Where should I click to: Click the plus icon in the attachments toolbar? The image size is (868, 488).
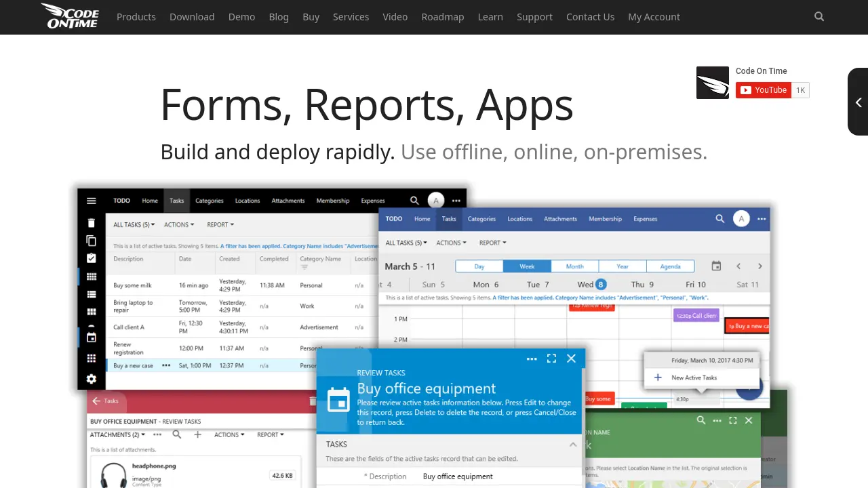click(197, 434)
